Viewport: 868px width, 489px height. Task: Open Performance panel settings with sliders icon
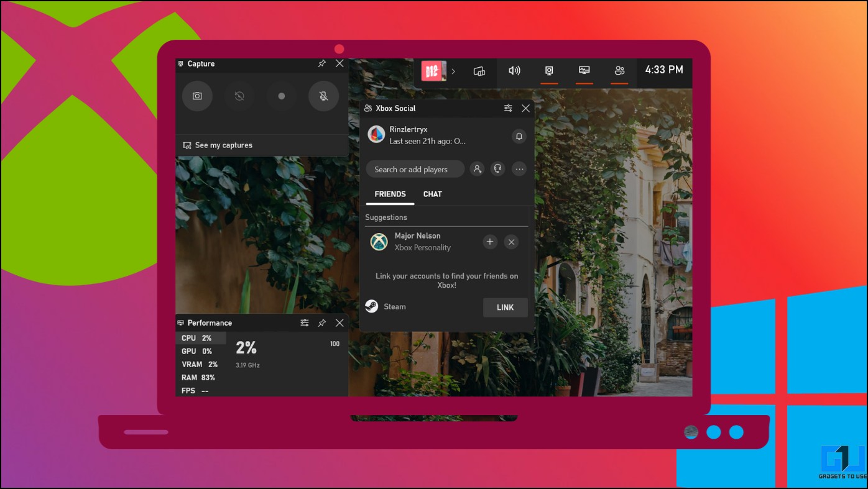click(304, 322)
